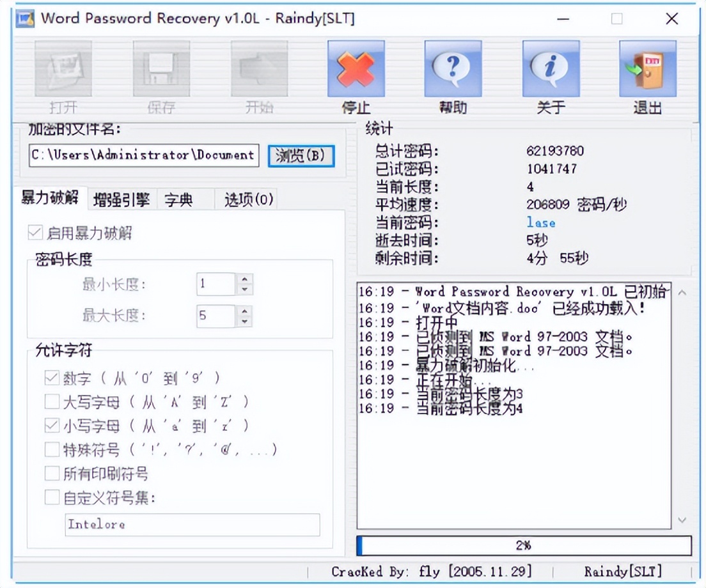Decrease 最小长度 with the down arrow

[244, 290]
